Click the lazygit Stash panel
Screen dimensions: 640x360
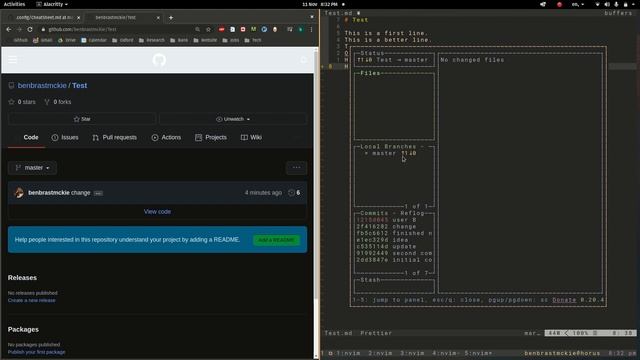(394, 286)
